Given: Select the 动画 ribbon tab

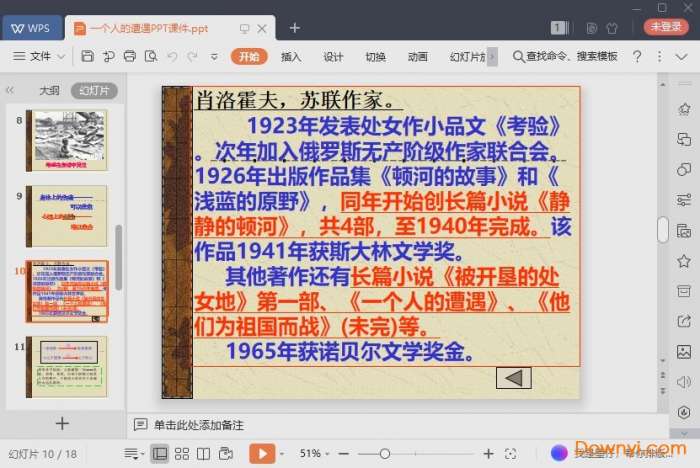Looking at the screenshot, I should (x=417, y=57).
